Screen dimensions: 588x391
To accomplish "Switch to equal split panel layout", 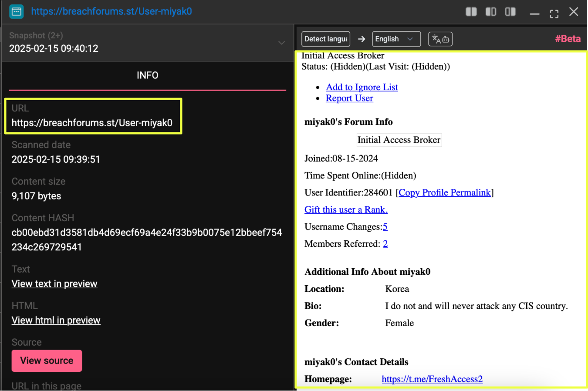I will 471,12.
